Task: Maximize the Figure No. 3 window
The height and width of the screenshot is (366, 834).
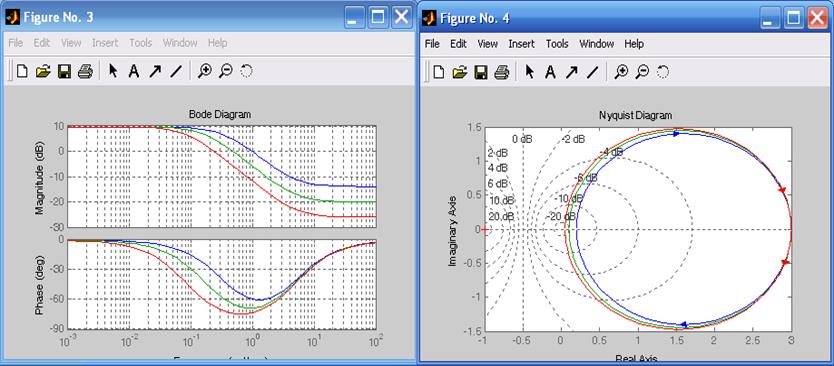Action: (x=378, y=18)
